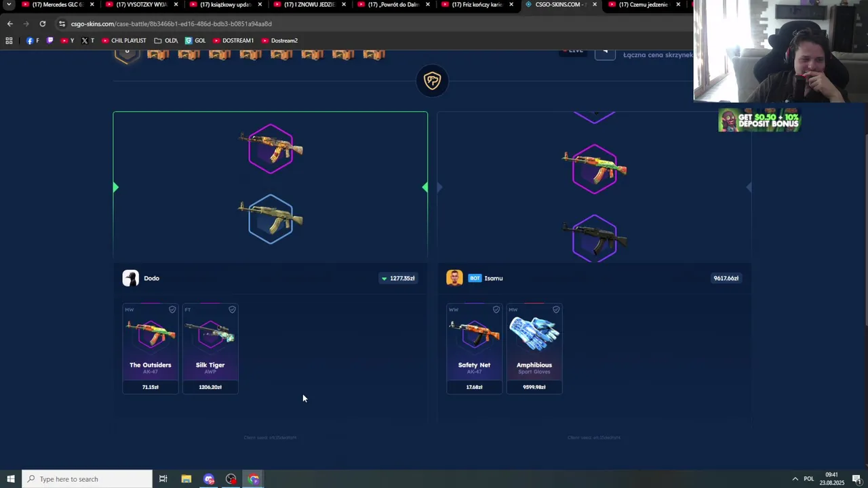
Task: Switch to the VYSOTZKY WYJA tab
Action: point(141,5)
